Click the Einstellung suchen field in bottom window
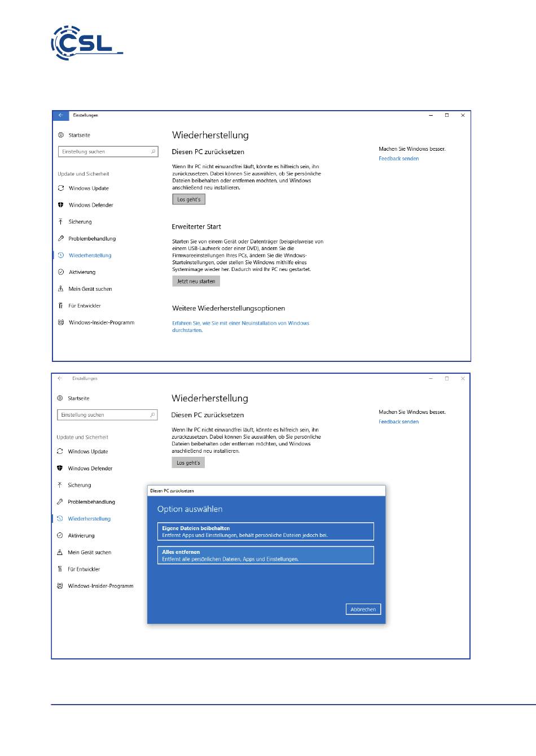 pos(107,415)
